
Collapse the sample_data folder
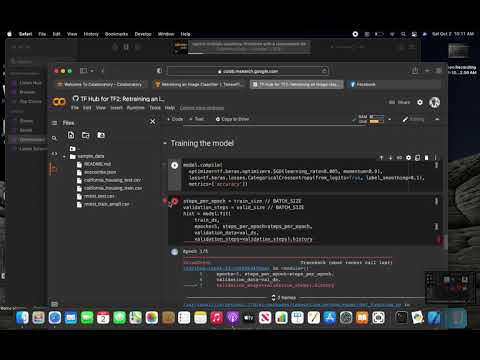pos(64,156)
